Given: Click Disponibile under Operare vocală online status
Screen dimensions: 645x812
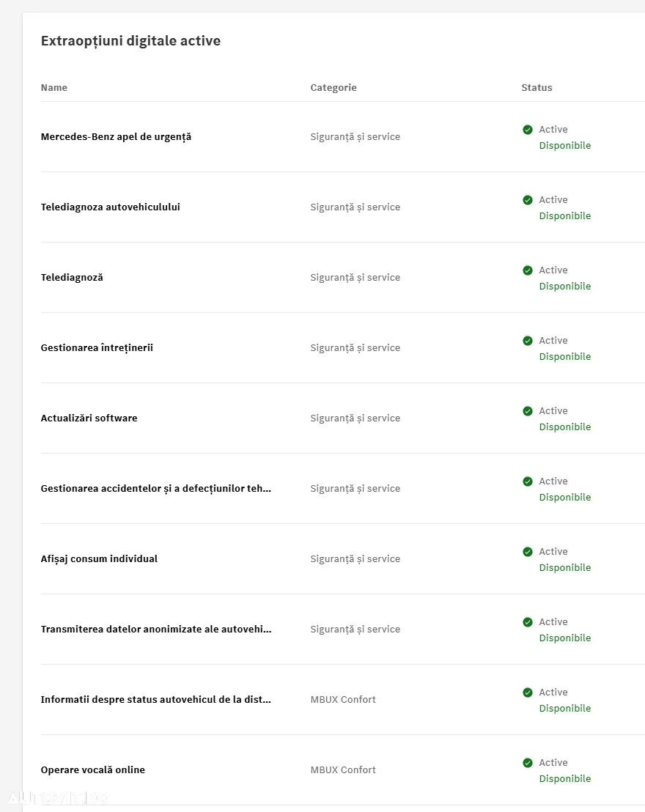Looking at the screenshot, I should pos(564,778).
